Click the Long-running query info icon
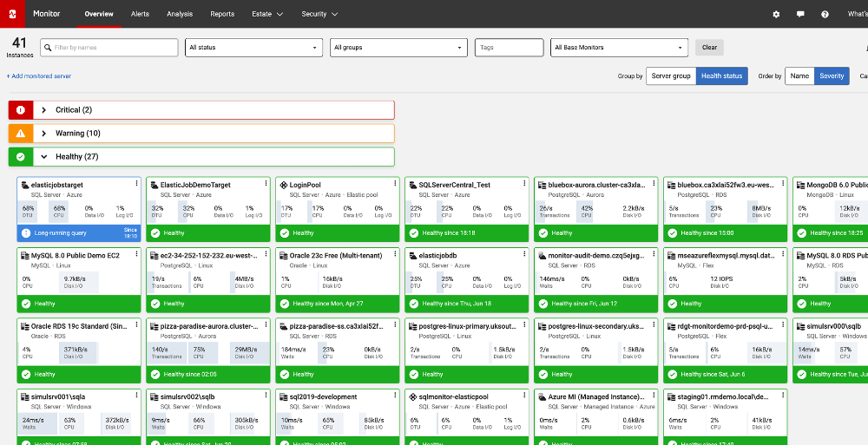Image resolution: width=868 pixels, height=445 pixels. click(x=25, y=233)
